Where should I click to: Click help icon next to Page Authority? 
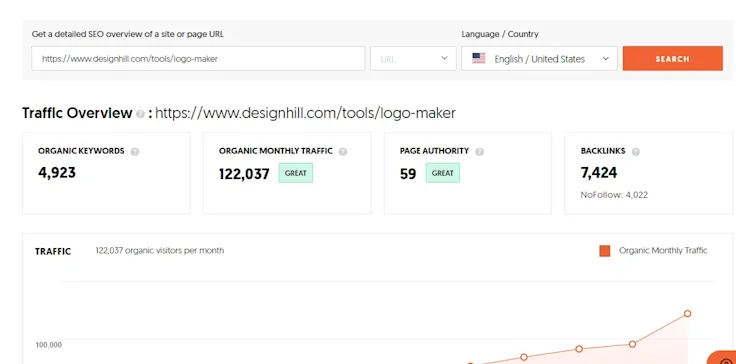[x=479, y=152]
